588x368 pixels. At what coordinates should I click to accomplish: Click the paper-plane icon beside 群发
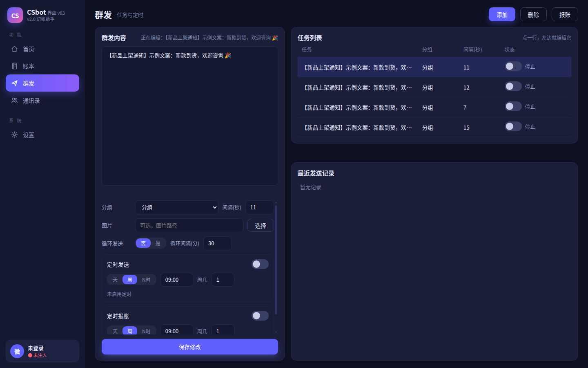coord(15,83)
